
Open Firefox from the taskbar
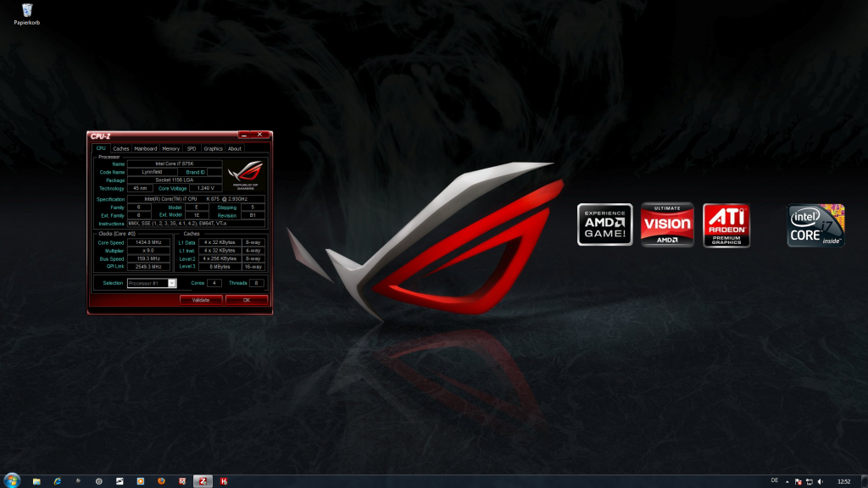click(x=161, y=479)
